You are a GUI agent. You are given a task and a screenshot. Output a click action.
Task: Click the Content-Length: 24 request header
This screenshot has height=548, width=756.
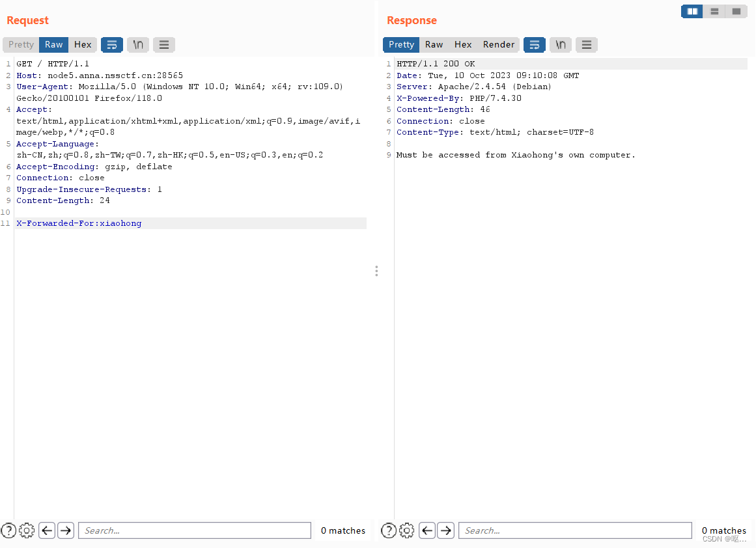pyautogui.click(x=63, y=200)
